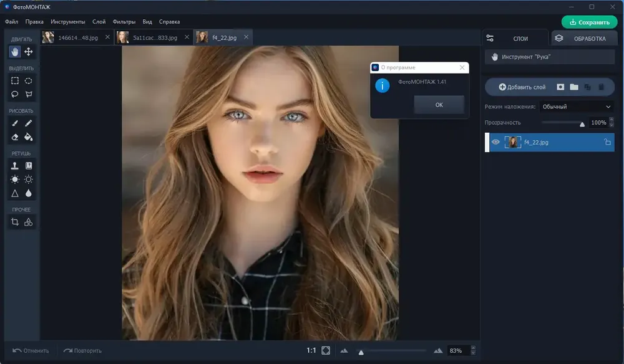Pick the Lasso selection tool
624x364 pixels.
15,95
